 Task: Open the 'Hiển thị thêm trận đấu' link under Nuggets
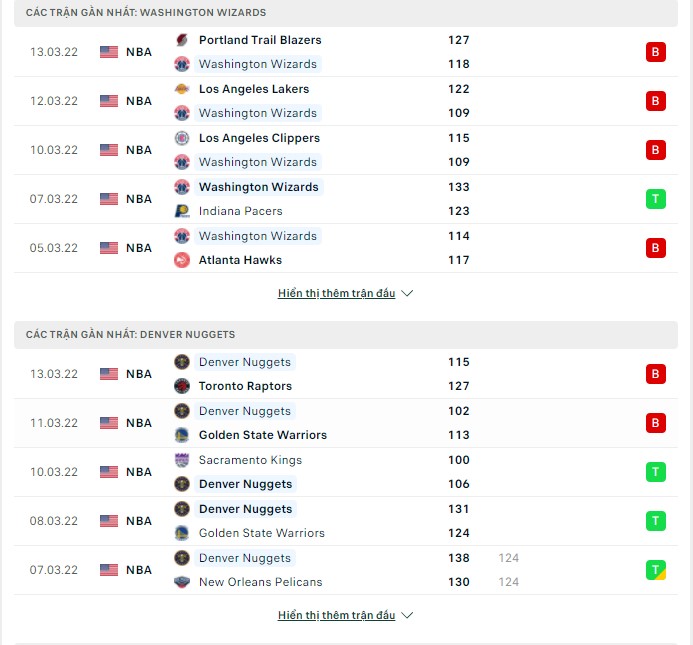point(336,615)
